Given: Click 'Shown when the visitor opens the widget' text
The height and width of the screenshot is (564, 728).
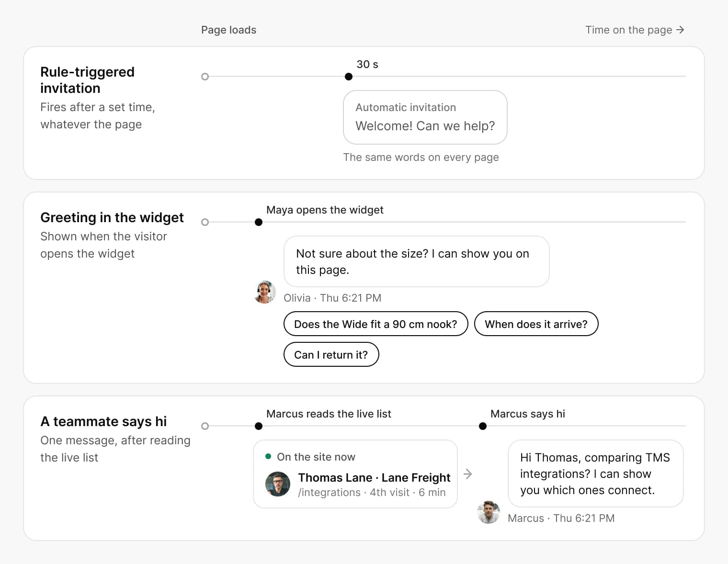Looking at the screenshot, I should pyautogui.click(x=103, y=245).
